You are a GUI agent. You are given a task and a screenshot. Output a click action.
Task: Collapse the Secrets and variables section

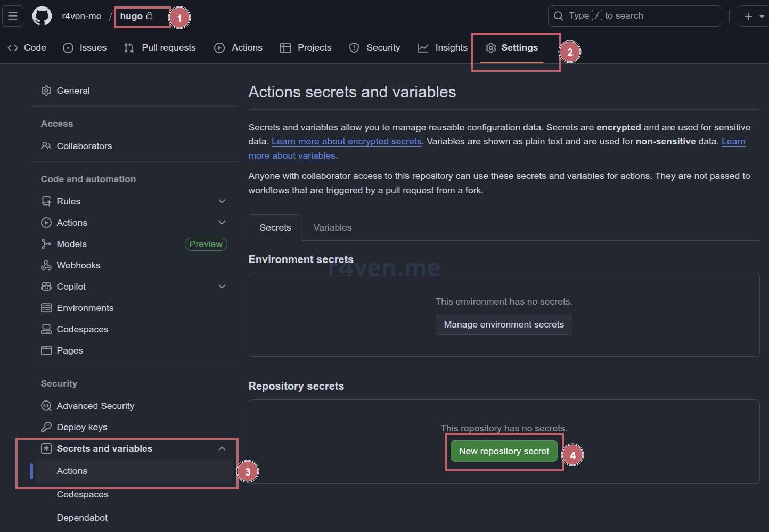click(x=222, y=448)
